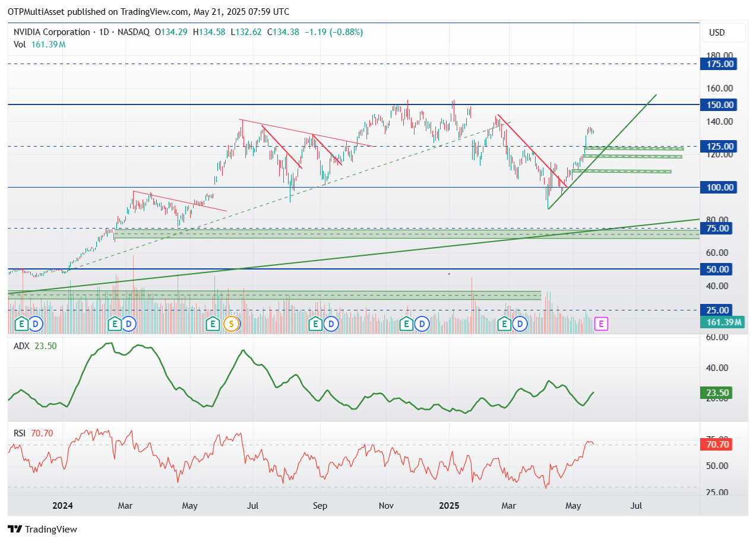Viewport: 756px width, 542px height.
Task: Click the TradingView wordmark at bottom
Action: (51, 529)
